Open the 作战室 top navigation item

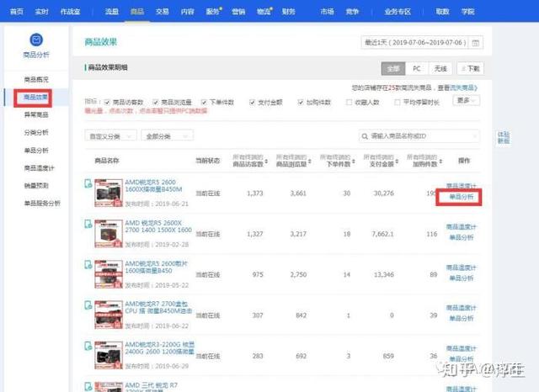(70, 12)
